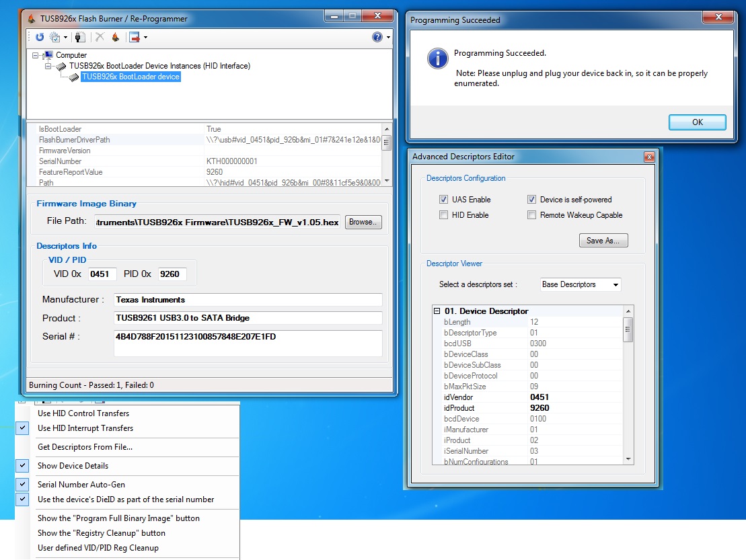
Task: Toggle the Remote Wakeup Capable checkbox
Action: (531, 215)
